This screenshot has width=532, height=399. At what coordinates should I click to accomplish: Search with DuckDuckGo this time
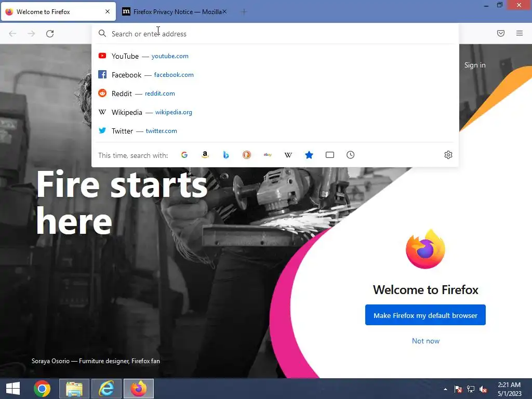click(x=247, y=155)
